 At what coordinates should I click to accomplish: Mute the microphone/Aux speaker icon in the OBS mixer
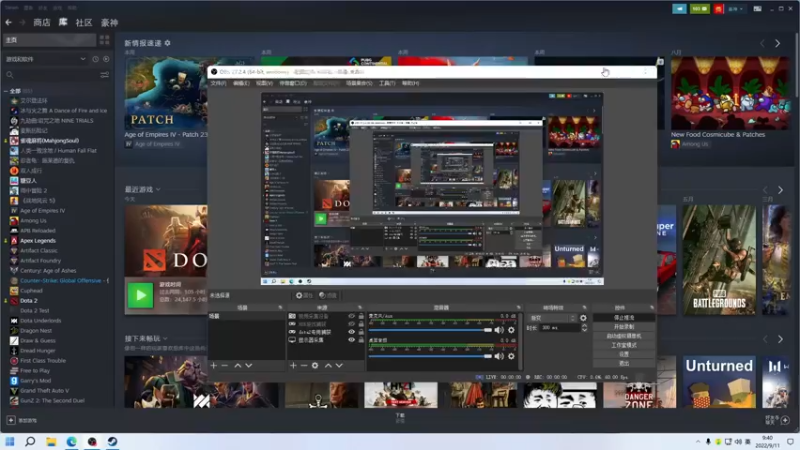(x=499, y=330)
